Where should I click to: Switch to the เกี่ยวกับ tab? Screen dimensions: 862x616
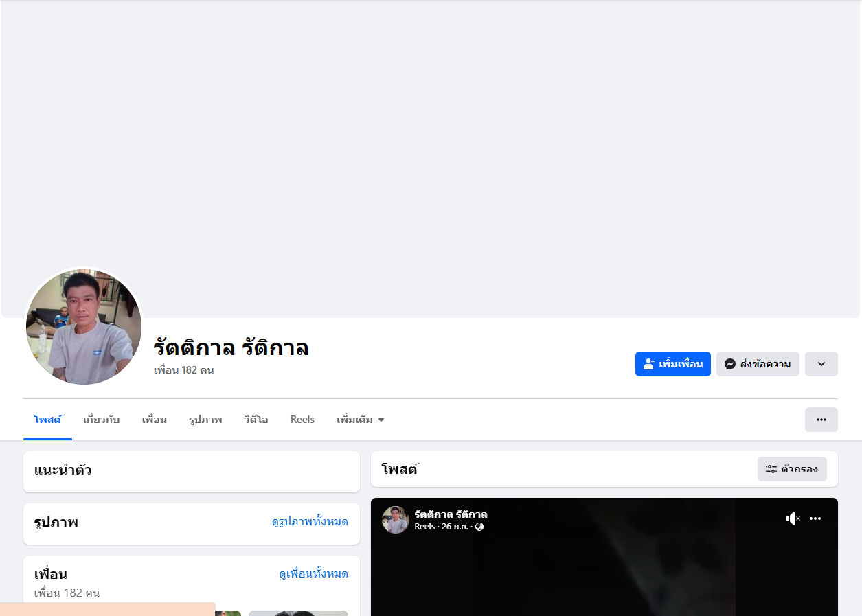click(101, 420)
